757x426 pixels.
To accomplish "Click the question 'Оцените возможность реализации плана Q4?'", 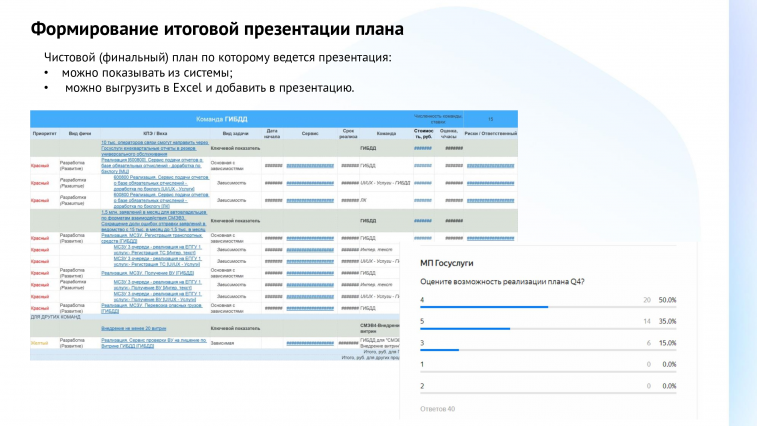I will [502, 282].
